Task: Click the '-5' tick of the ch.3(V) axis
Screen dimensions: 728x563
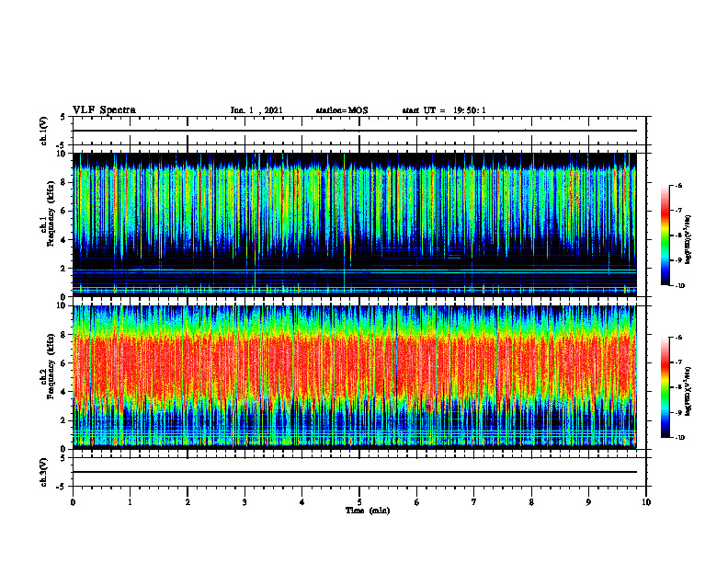Action: [x=62, y=487]
